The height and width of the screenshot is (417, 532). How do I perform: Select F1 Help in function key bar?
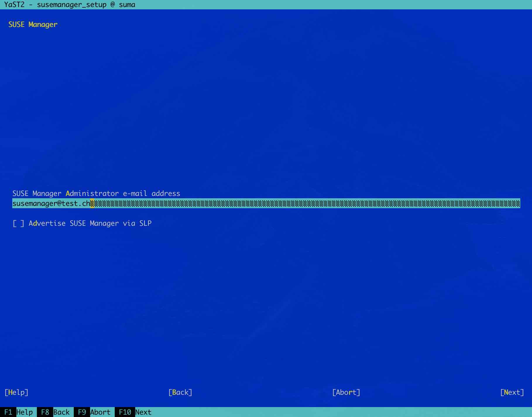click(18, 412)
